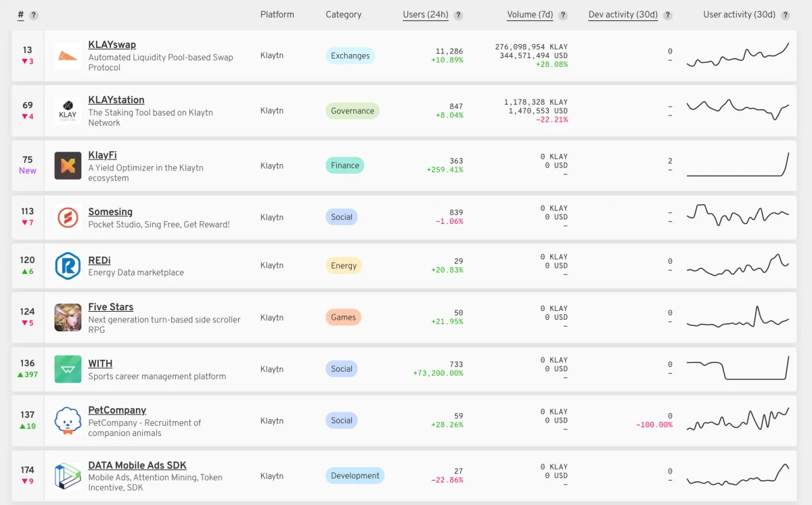Click Five Stars user activity sparkline
The height and width of the screenshot is (505, 812).
coord(738,317)
